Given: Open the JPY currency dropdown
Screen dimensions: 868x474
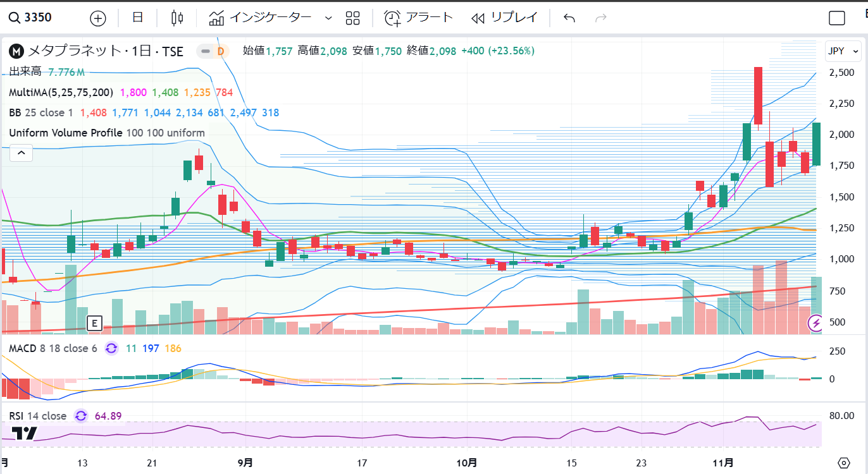Looking at the screenshot, I should (844, 51).
